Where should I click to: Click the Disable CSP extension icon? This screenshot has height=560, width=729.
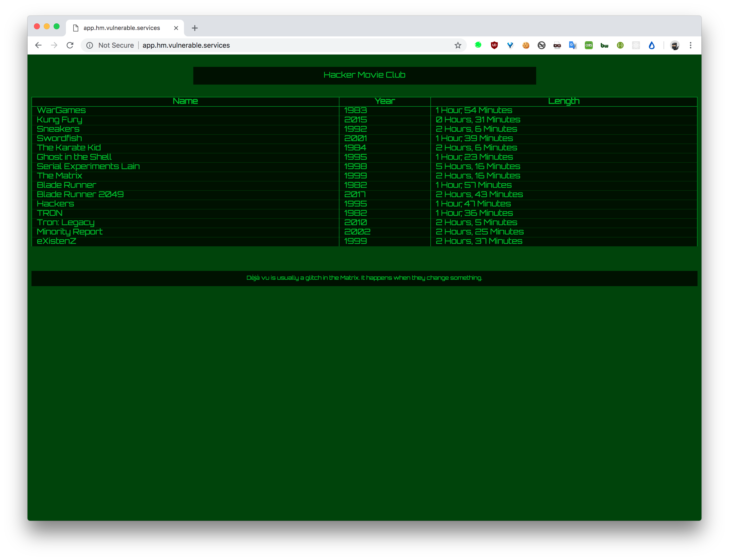(542, 45)
